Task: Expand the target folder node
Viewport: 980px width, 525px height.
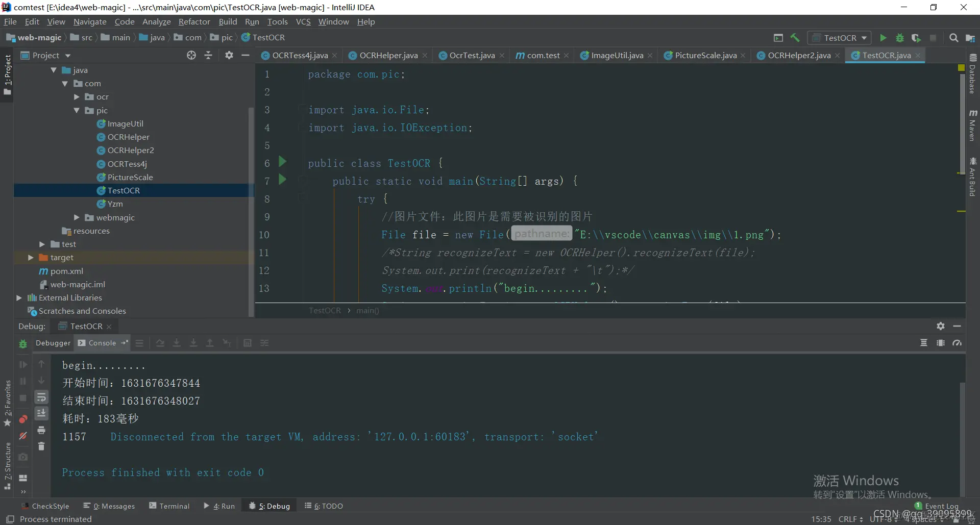Action: click(31, 258)
